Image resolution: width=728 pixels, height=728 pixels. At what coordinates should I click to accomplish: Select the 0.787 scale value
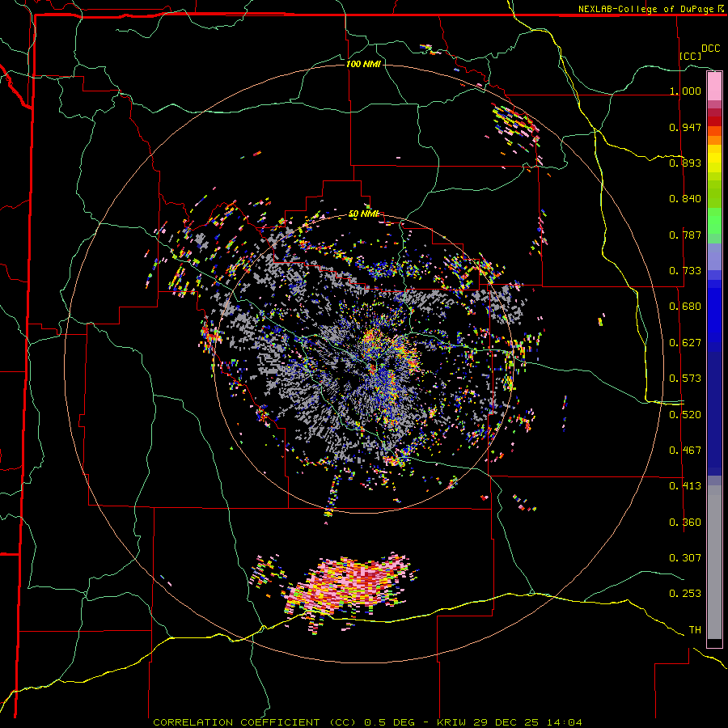(x=685, y=235)
